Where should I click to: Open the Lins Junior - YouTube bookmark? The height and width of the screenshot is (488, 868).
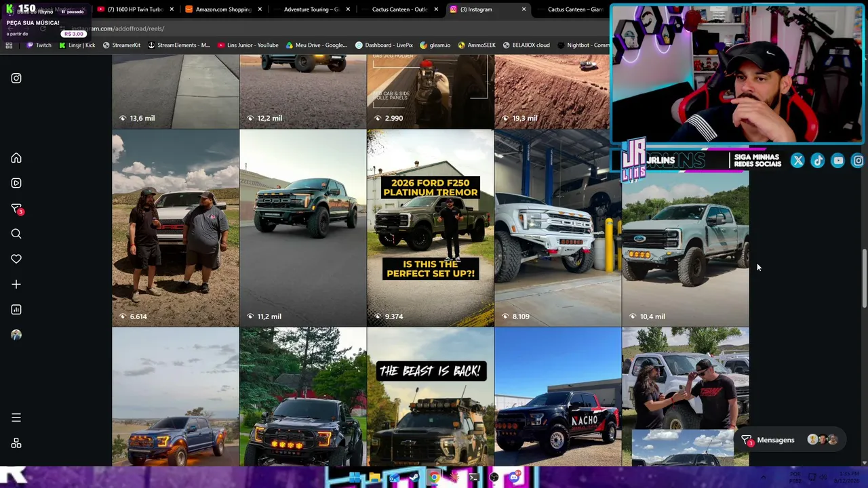[x=248, y=45]
